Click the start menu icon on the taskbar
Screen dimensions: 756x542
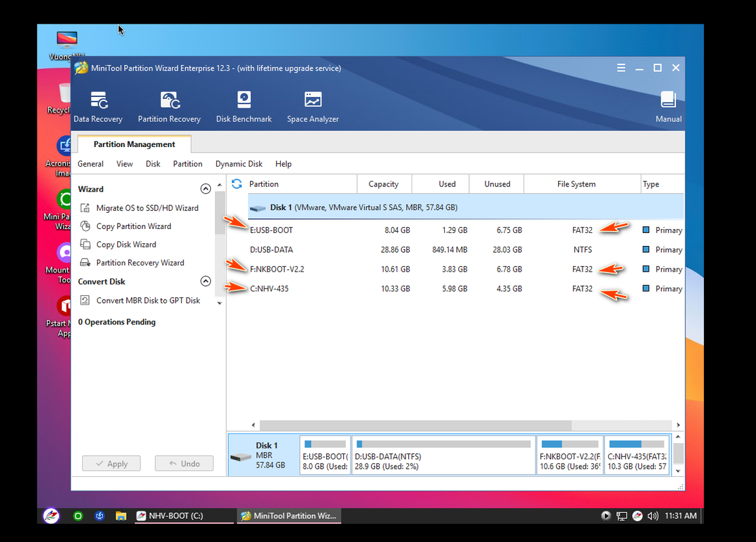51,516
